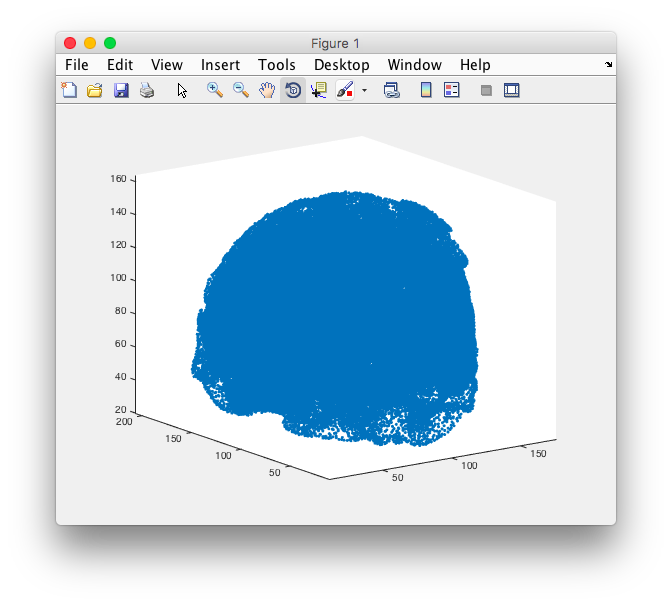Click the blue 3D scatter point cloud

[x=336, y=317]
